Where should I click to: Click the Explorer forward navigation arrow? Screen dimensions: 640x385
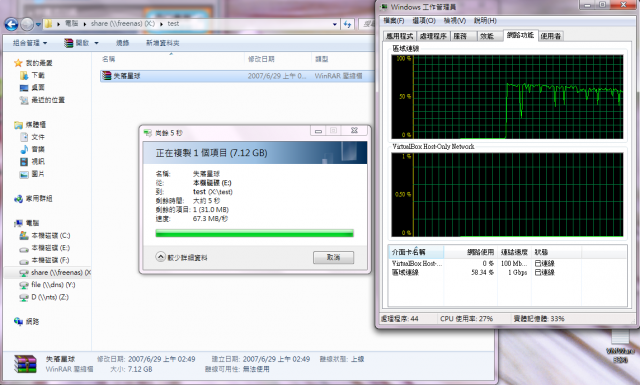click(27, 24)
